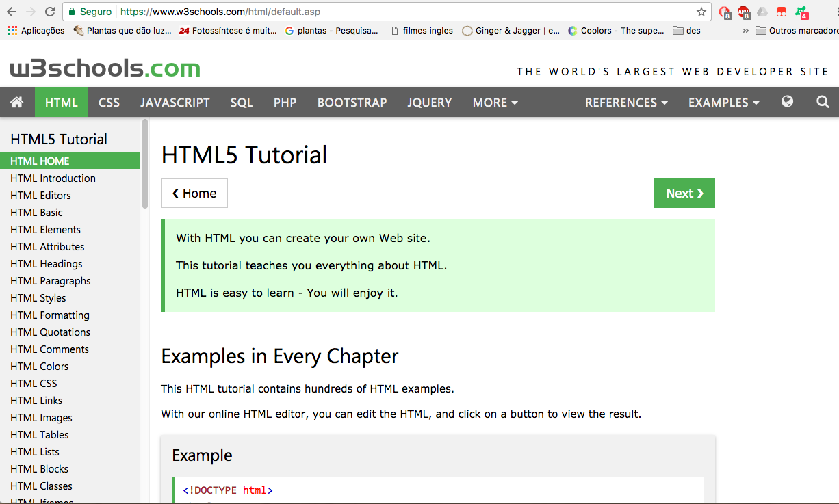
Task: Open HTML CSS in the sidebar
Action: 70,383
